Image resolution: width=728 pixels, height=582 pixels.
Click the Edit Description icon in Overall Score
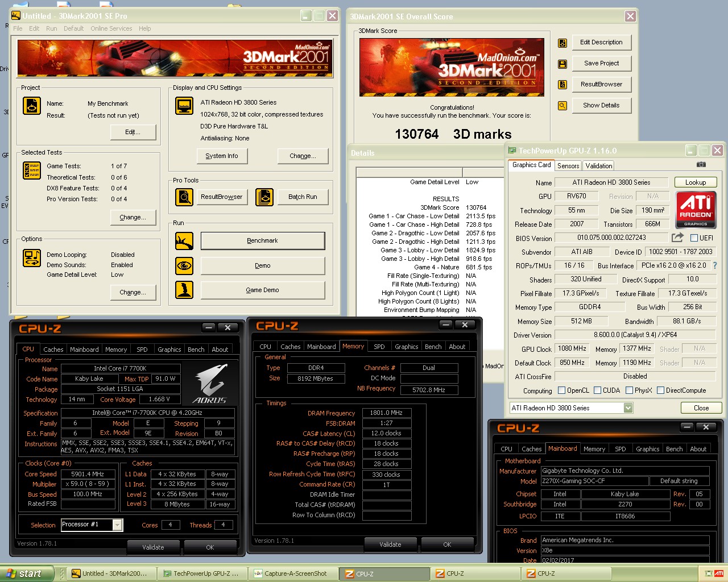tap(562, 43)
